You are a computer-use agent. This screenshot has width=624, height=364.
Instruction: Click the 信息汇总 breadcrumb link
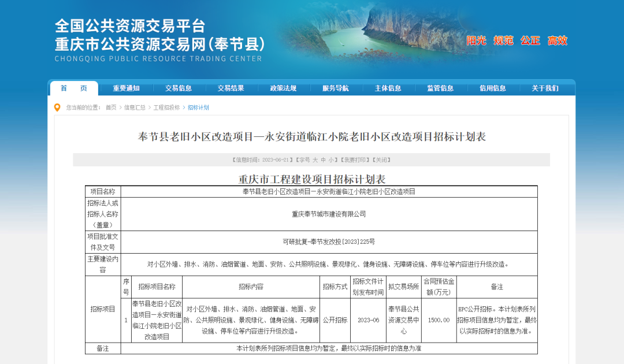(135, 107)
